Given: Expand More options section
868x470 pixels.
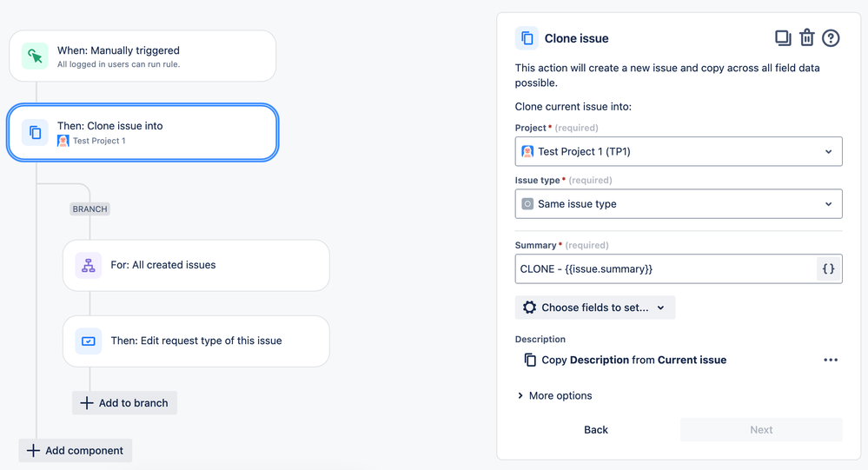Looking at the screenshot, I should click(554, 395).
